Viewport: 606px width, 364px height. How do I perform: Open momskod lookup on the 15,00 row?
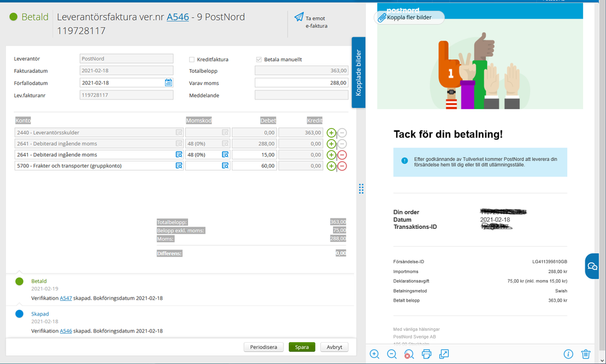click(x=225, y=155)
